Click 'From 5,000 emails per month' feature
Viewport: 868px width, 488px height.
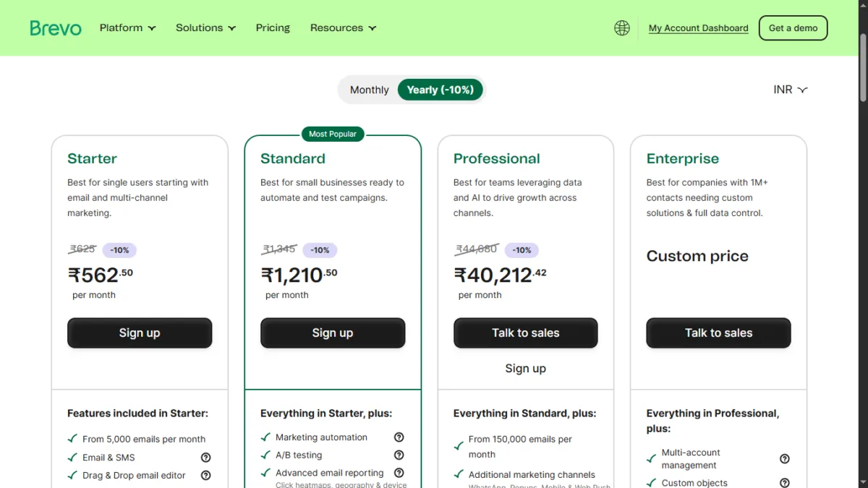pyautogui.click(x=144, y=439)
